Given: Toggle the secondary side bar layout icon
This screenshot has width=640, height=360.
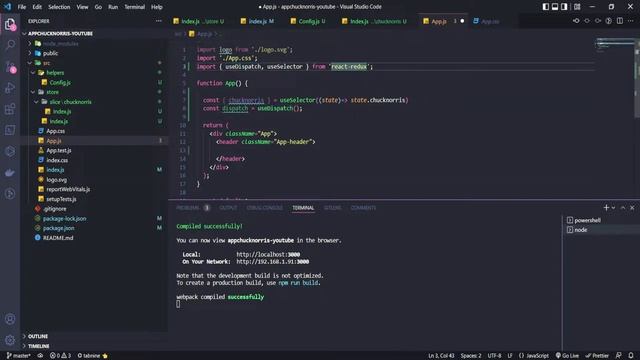Looking at the screenshot, I should [x=564, y=7].
